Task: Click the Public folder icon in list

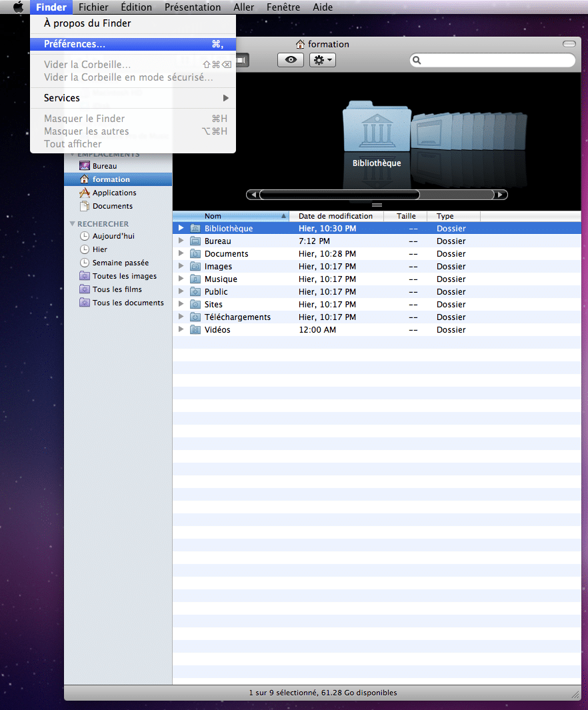Action: tap(195, 291)
